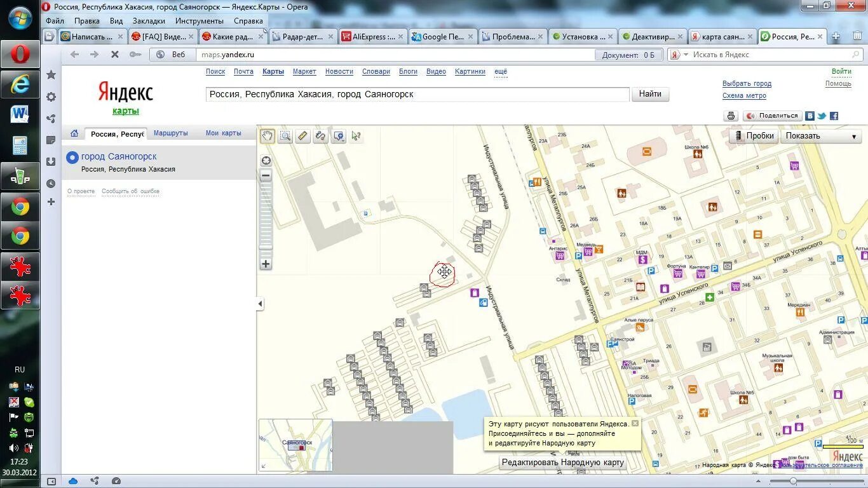The image size is (868, 488).
Task: Click the RU language indicator
Action: [x=20, y=369]
